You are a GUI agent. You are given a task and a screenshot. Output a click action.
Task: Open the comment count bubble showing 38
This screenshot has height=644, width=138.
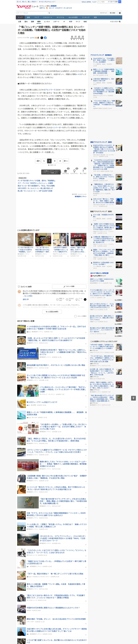[x=32, y=38]
